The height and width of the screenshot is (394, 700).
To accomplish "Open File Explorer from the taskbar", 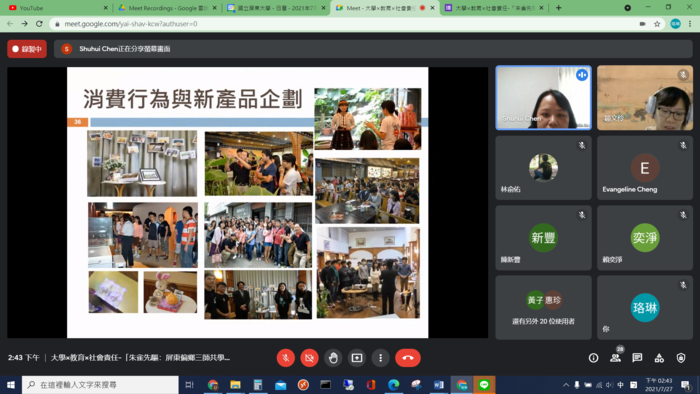I will pos(235,385).
